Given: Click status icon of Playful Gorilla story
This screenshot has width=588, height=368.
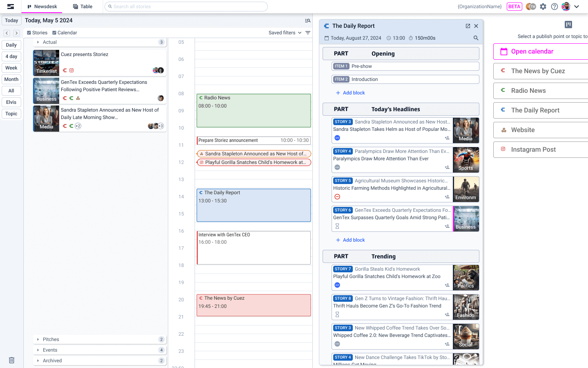Looking at the screenshot, I should click(337, 285).
